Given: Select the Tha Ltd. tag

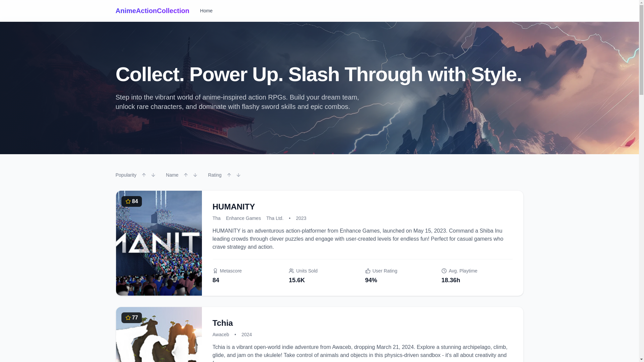Looking at the screenshot, I should tap(275, 218).
